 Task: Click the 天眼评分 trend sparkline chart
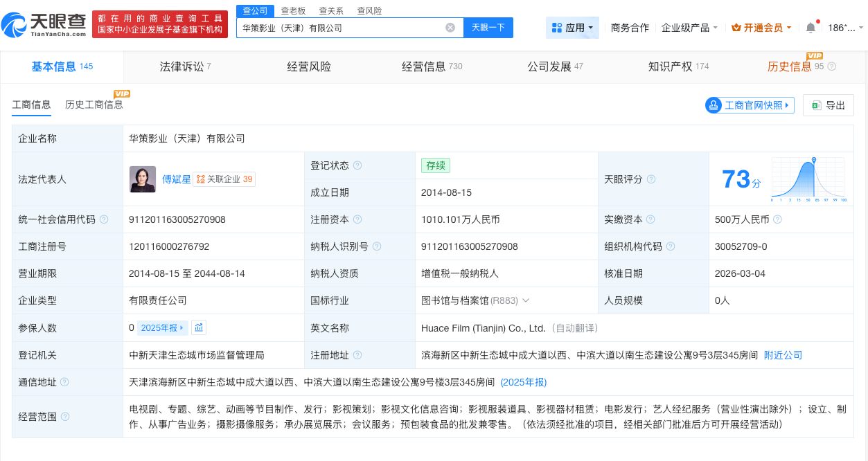[807, 179]
